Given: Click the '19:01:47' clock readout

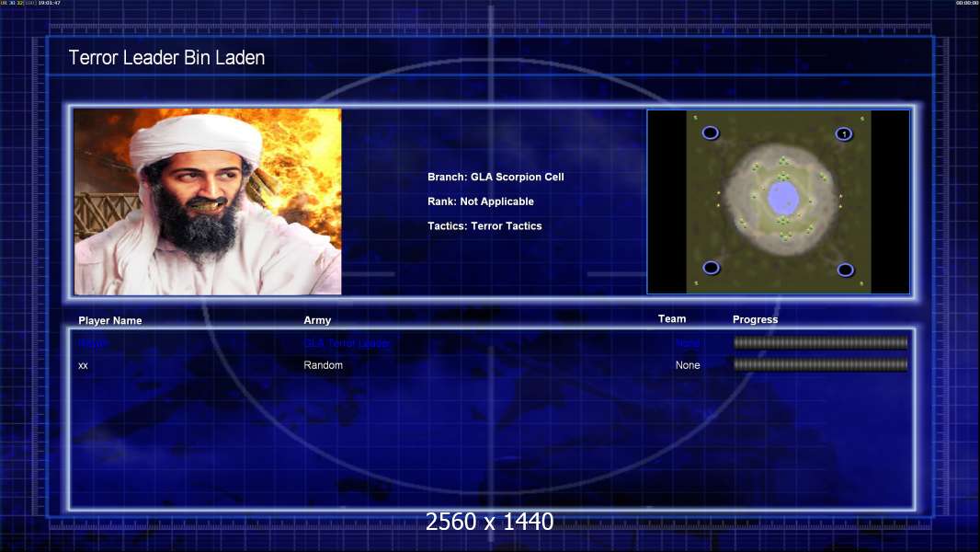Looking at the screenshot, I should pyautogui.click(x=50, y=3).
